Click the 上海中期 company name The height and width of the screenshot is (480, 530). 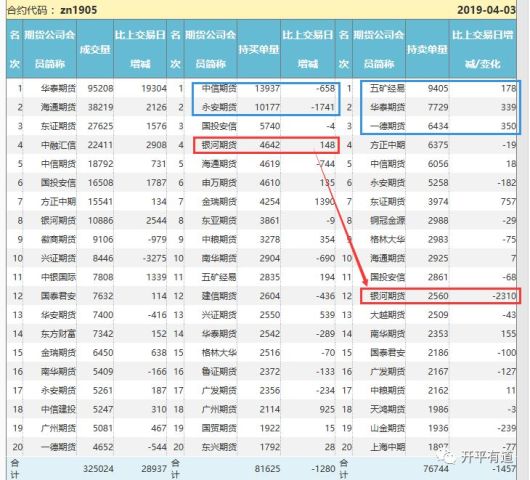[387, 447]
